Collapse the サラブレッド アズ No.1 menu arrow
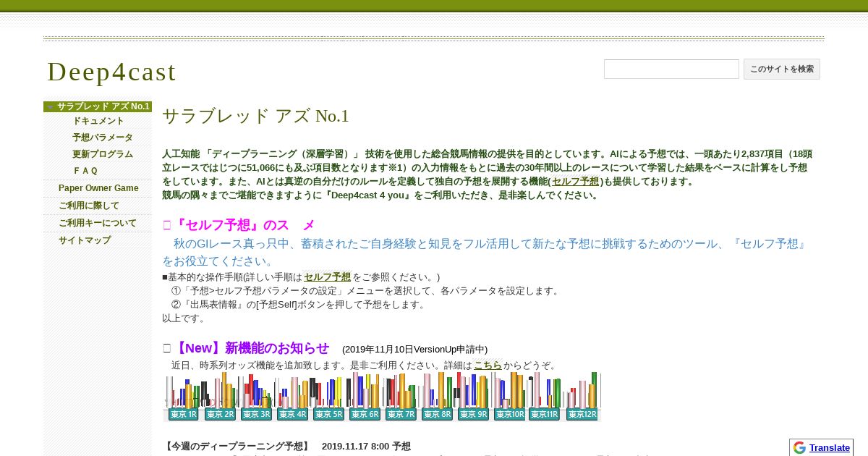868x456 pixels. [50, 107]
